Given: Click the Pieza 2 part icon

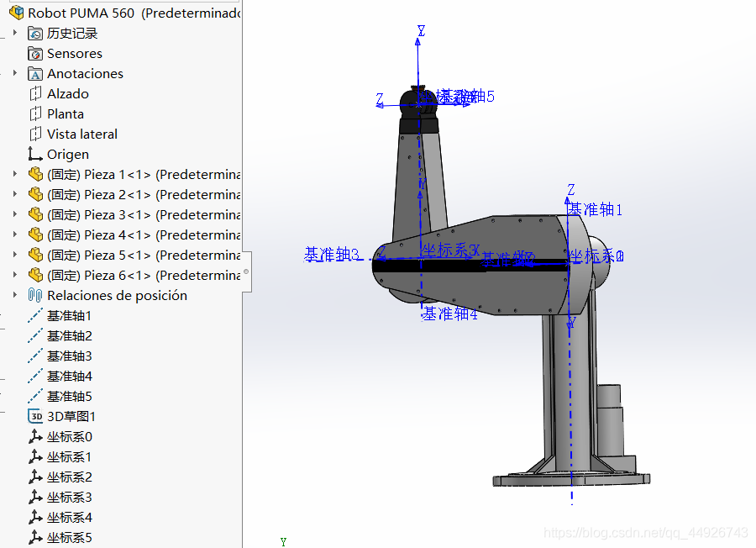Looking at the screenshot, I should pyautogui.click(x=35, y=194).
